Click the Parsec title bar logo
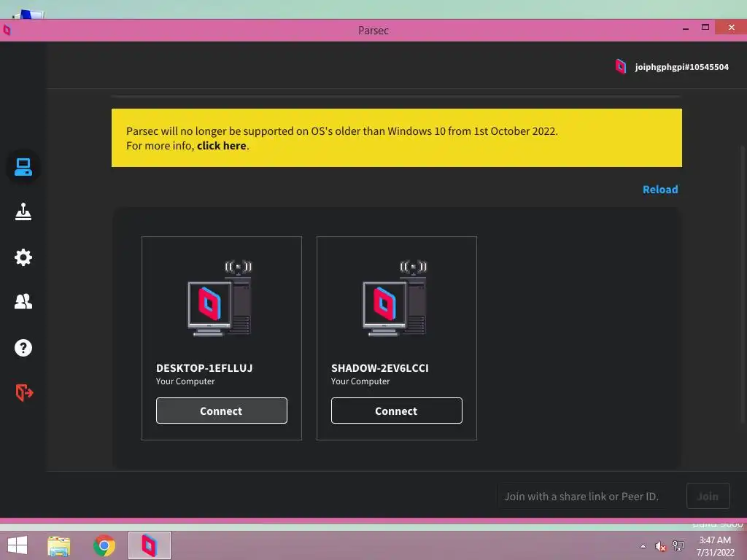The image size is (747, 560). (7, 30)
